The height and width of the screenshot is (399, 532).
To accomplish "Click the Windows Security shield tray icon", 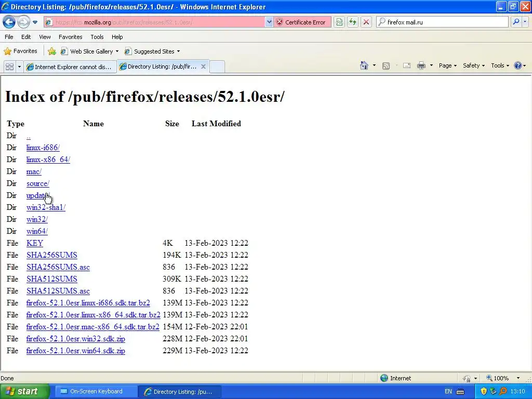I will pyautogui.click(x=484, y=392).
